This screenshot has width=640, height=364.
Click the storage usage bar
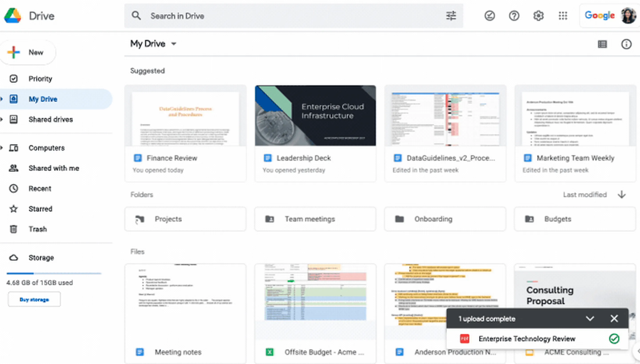54,273
